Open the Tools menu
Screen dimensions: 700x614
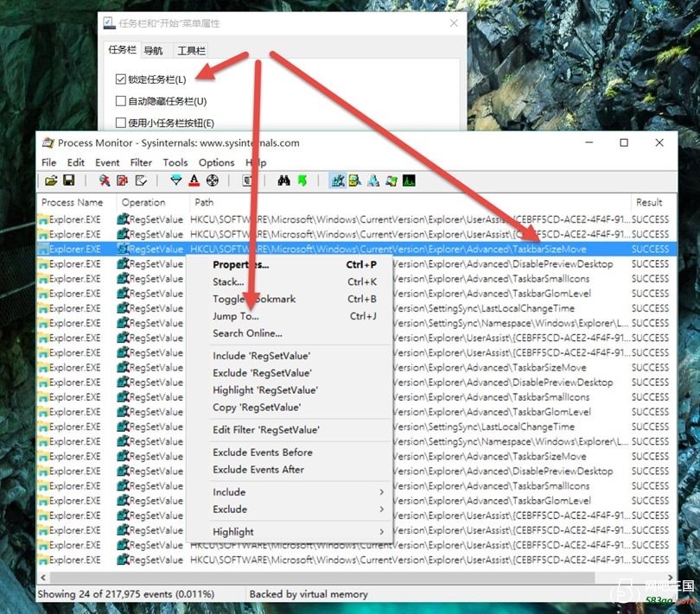coord(175,162)
